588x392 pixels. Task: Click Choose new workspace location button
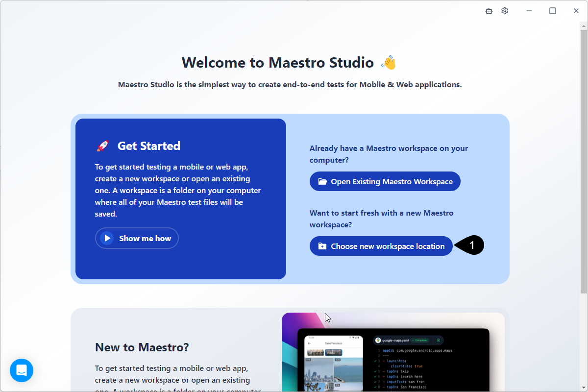[x=381, y=246]
